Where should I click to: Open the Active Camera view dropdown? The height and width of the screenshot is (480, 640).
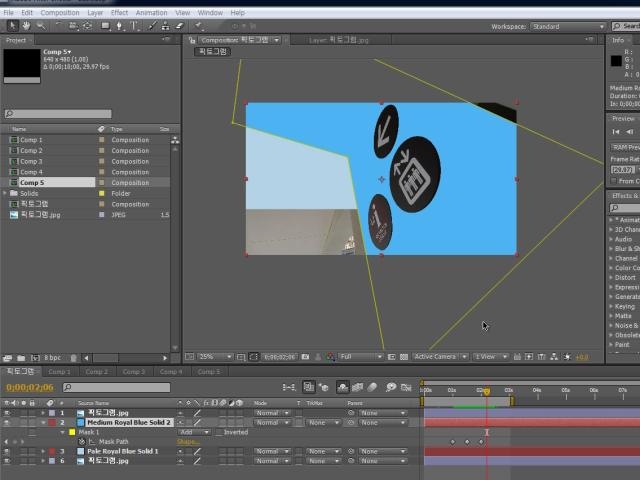[438, 357]
